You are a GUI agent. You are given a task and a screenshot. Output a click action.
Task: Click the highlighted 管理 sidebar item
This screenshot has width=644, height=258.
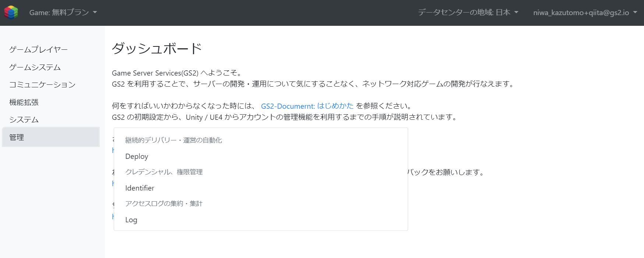[51, 137]
